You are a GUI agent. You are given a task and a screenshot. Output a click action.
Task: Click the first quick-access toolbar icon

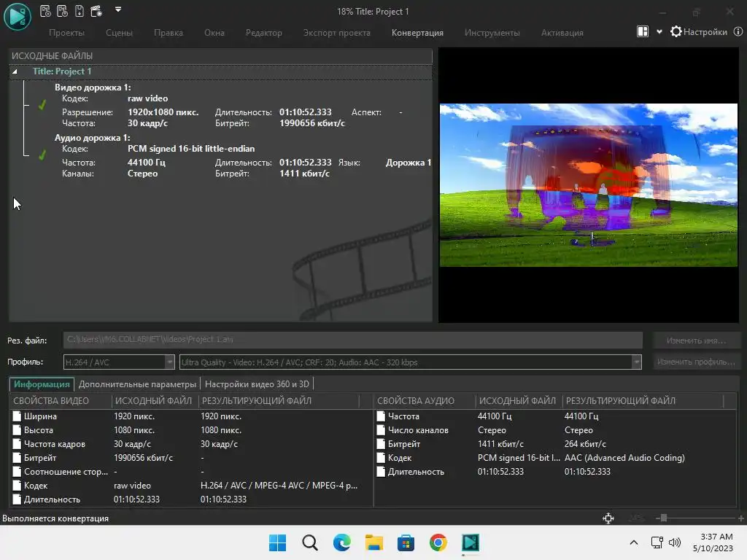[45, 10]
